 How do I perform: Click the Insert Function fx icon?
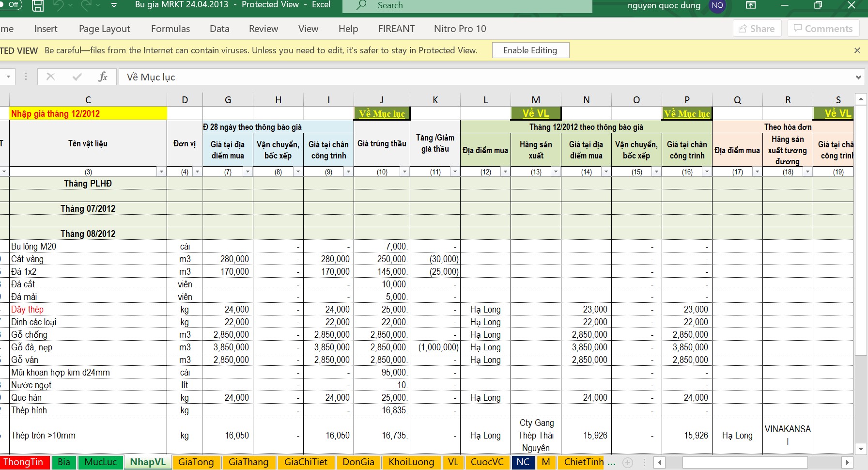pos(103,77)
